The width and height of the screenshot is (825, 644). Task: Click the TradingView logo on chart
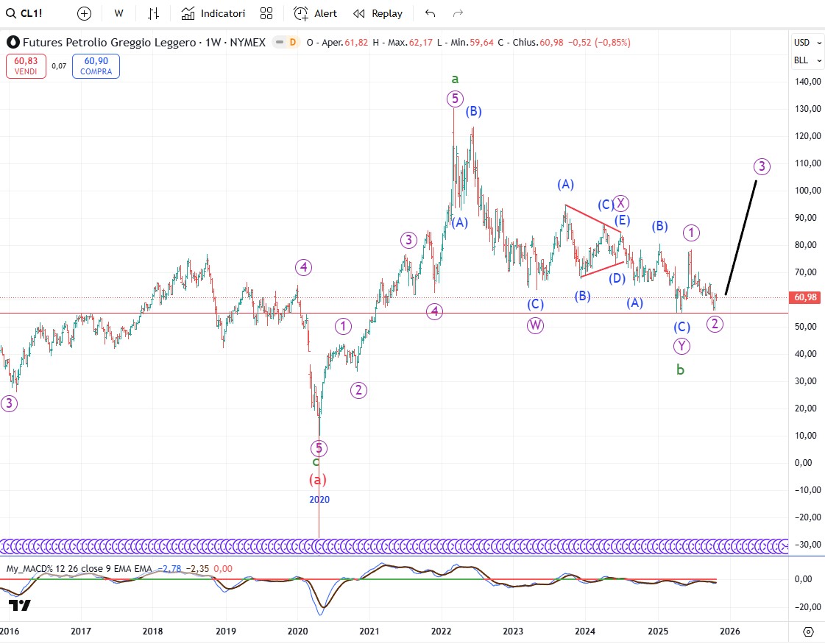(20, 606)
